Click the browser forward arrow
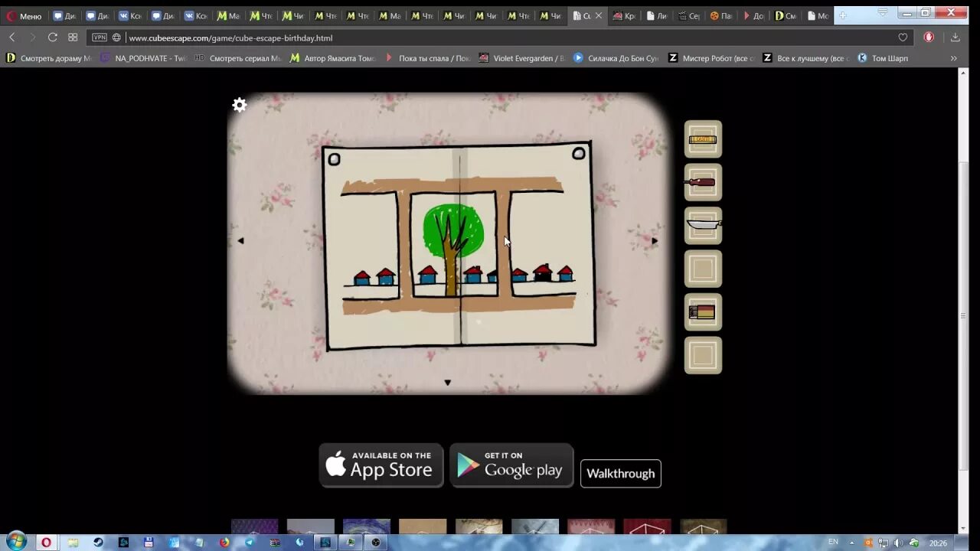The width and height of the screenshot is (980, 551). coord(32,37)
